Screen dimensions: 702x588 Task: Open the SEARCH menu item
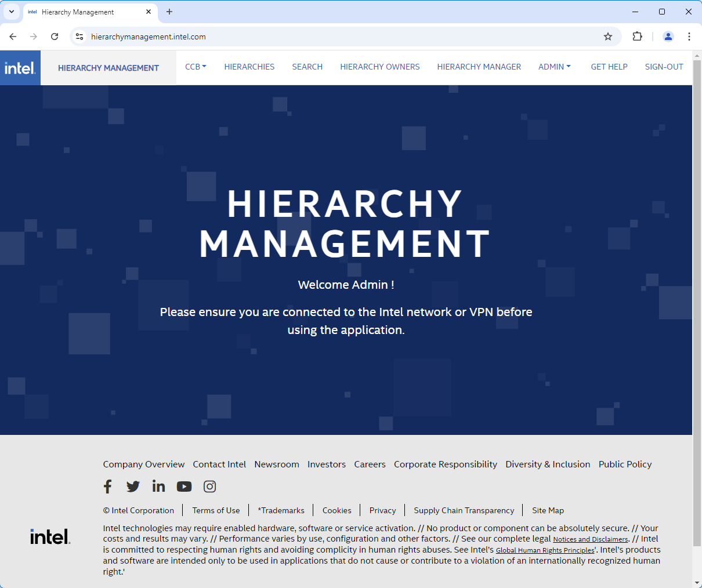click(307, 67)
